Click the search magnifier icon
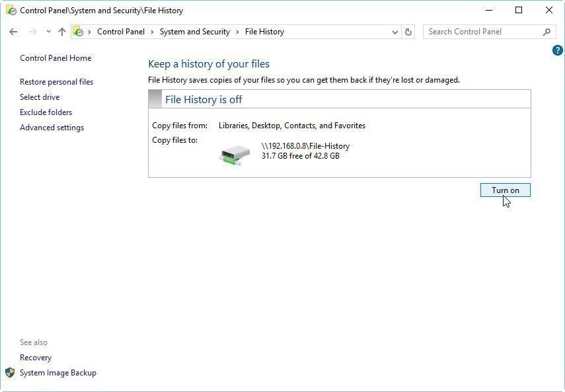The height and width of the screenshot is (392, 565). coord(546,32)
